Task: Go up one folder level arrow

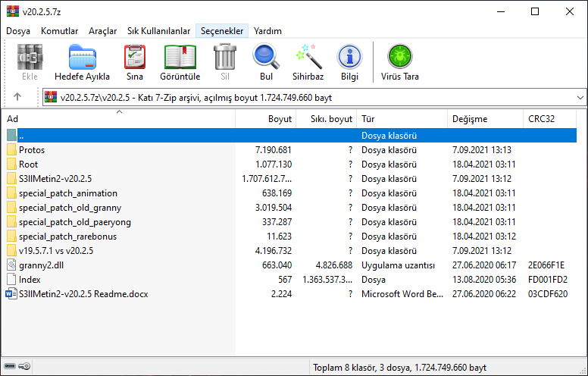Action: tap(17, 97)
